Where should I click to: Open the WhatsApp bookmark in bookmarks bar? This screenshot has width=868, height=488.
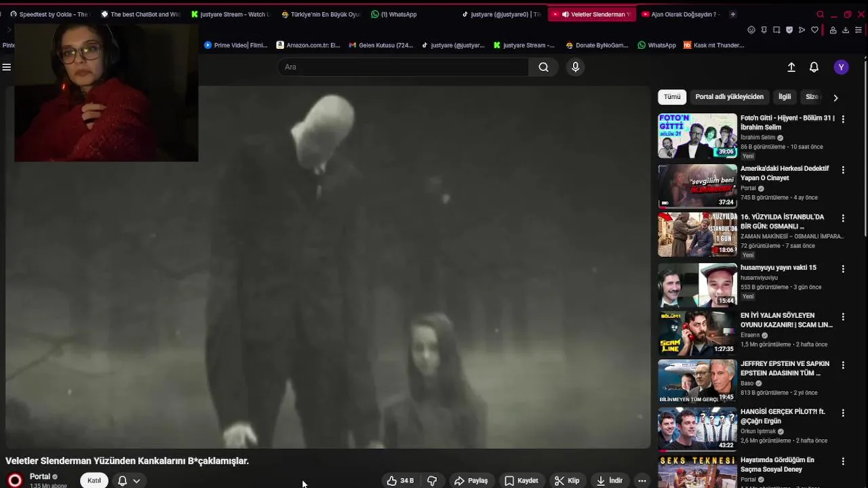[657, 45]
